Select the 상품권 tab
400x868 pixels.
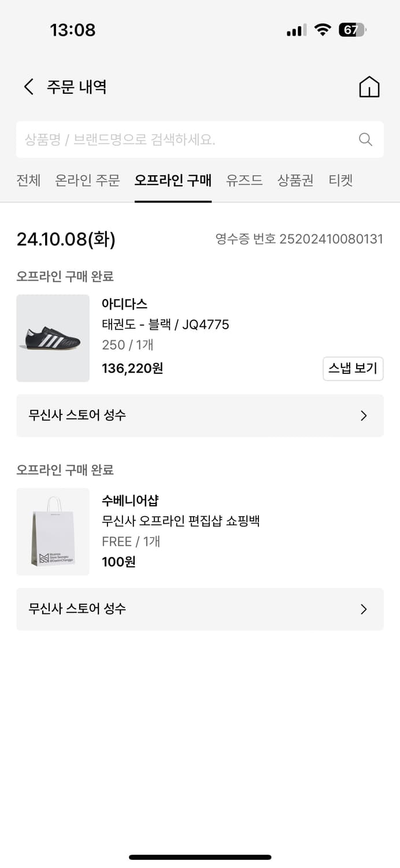click(295, 181)
